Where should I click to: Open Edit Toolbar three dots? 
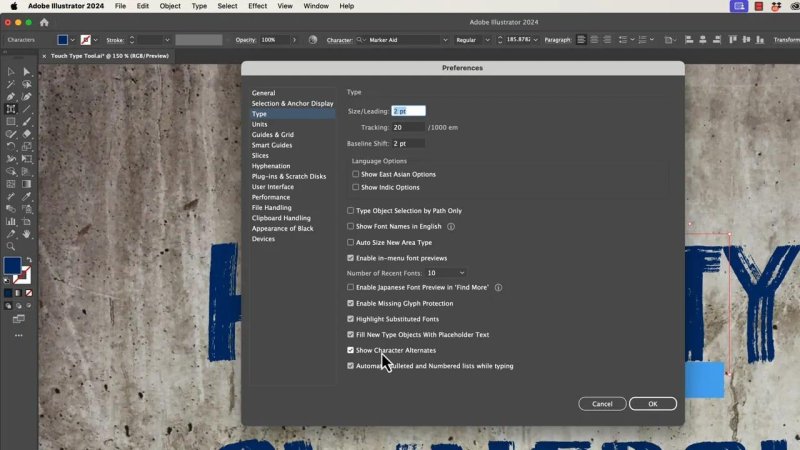coord(18,336)
